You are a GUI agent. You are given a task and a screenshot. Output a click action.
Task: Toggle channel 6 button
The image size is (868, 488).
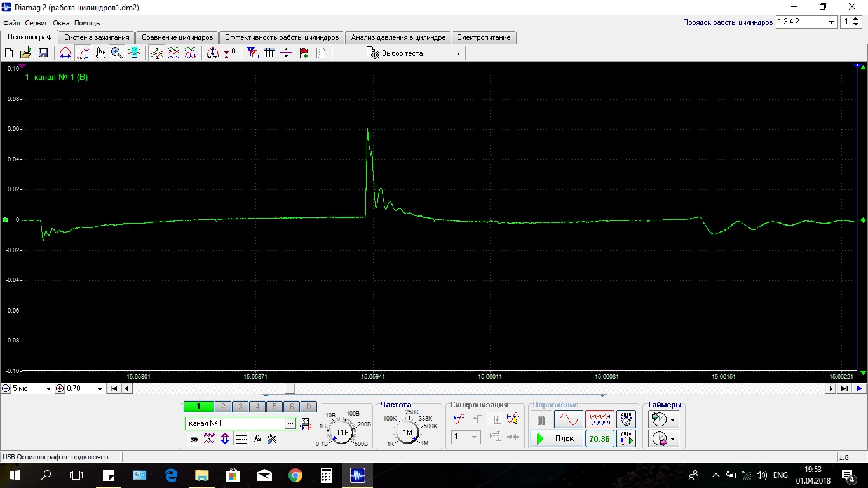tap(291, 407)
